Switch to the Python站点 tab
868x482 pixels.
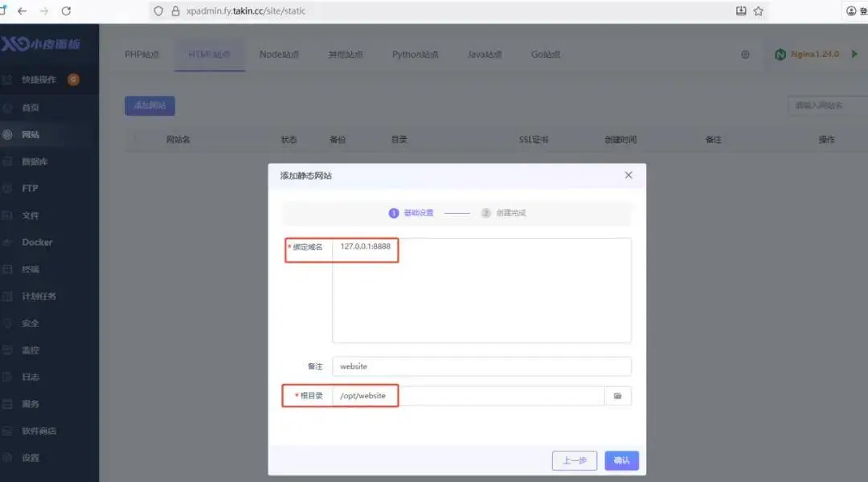coord(417,54)
